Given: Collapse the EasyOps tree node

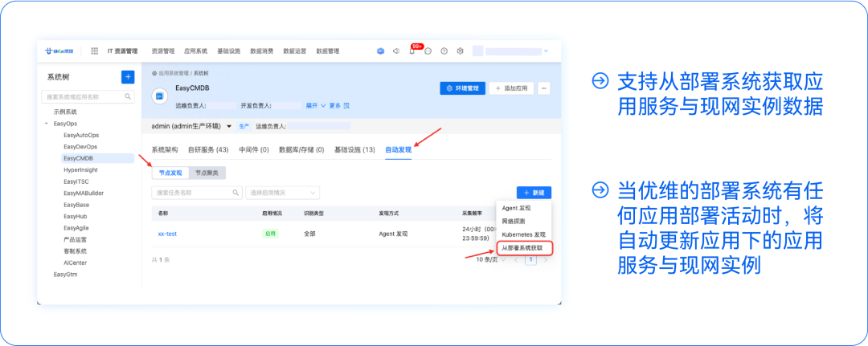Looking at the screenshot, I should click(47, 124).
